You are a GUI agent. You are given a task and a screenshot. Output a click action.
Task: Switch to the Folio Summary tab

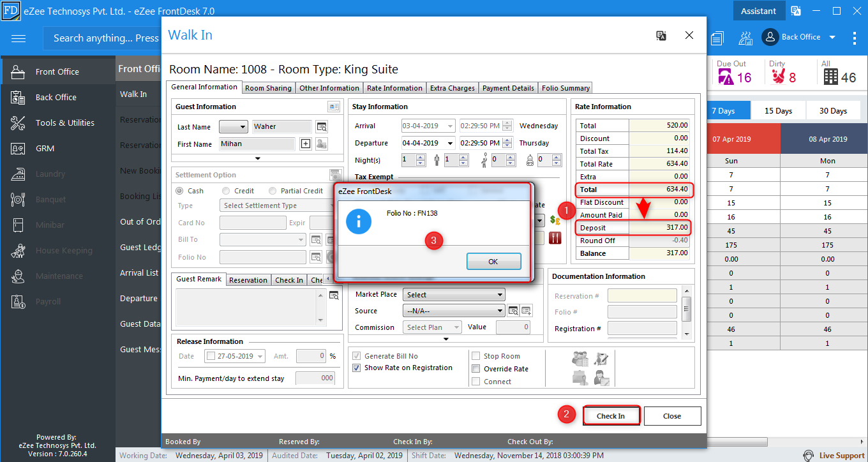pos(565,88)
